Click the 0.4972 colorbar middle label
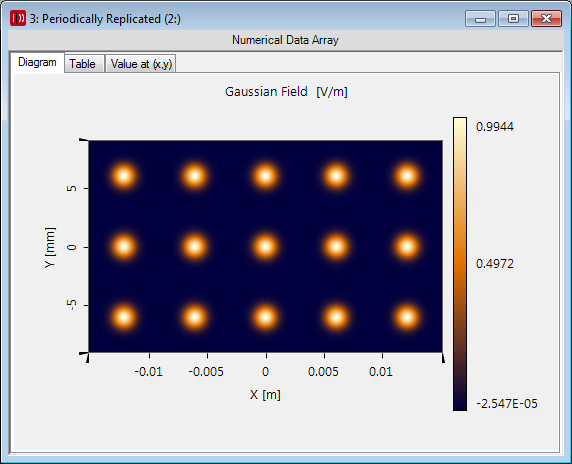Image resolution: width=572 pixels, height=464 pixels. click(x=495, y=264)
